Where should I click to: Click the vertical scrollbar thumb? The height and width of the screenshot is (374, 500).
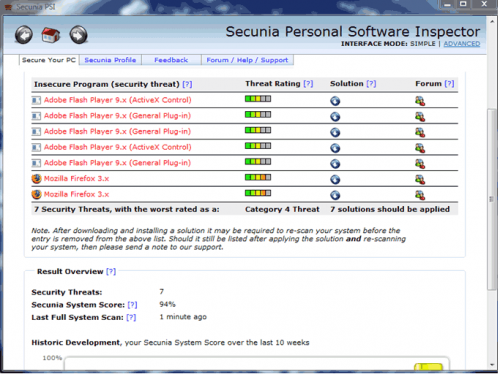point(492,199)
